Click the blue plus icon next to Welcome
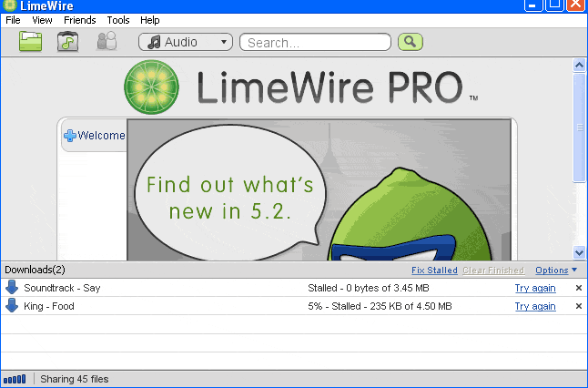 pos(70,136)
